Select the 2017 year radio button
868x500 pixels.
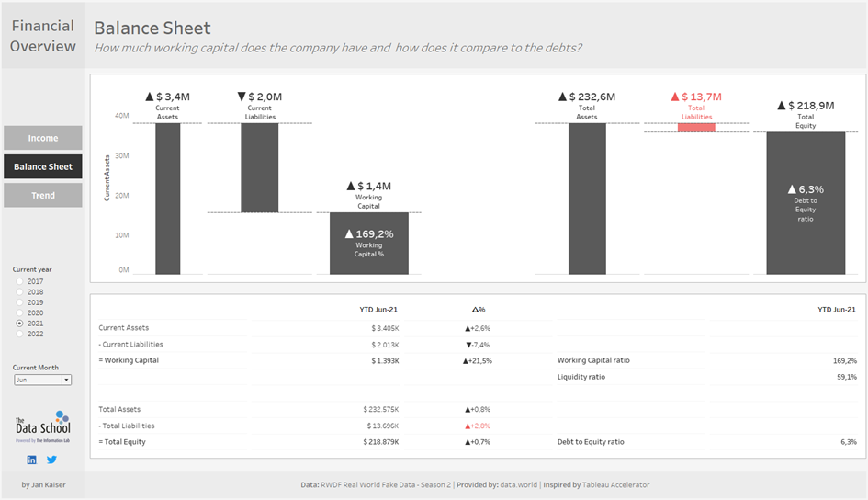pos(20,281)
